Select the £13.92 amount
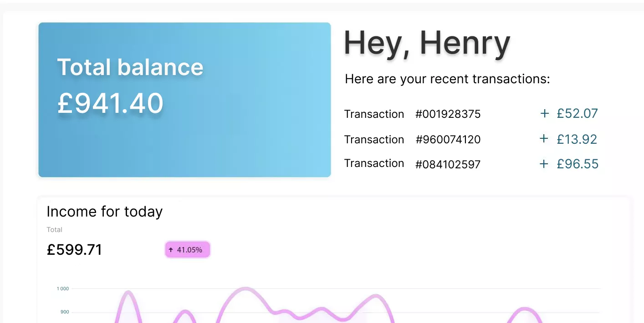The width and height of the screenshot is (644, 323). pos(577,139)
